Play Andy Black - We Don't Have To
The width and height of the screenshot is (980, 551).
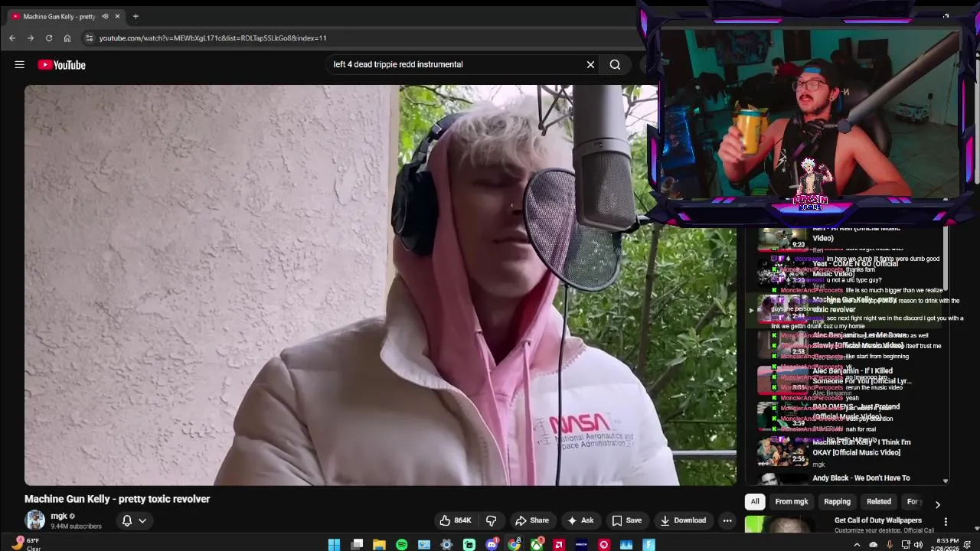[850, 478]
